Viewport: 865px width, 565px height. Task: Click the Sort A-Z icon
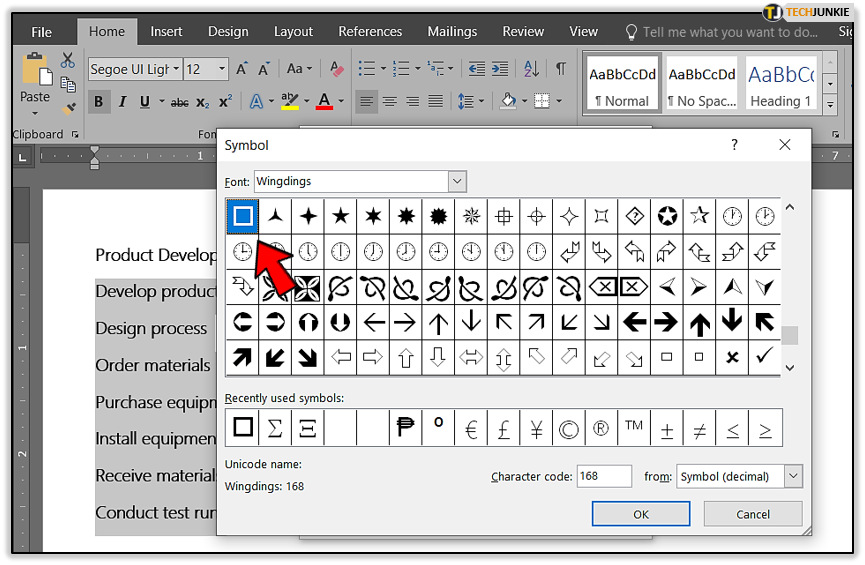pos(531,69)
